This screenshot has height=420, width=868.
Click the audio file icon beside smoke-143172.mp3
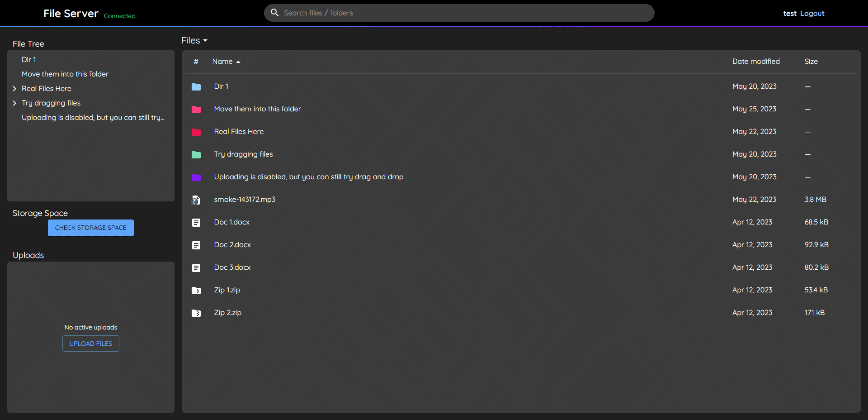196,200
